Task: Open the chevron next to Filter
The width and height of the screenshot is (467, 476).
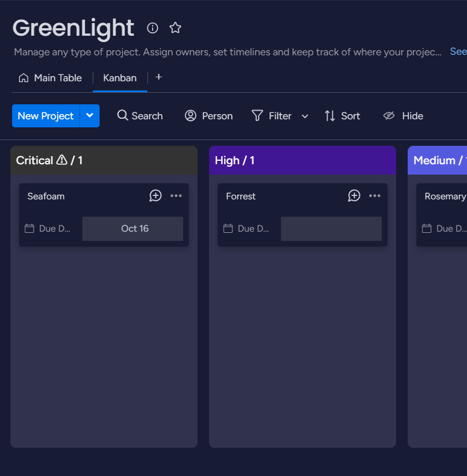Action: pyautogui.click(x=305, y=116)
